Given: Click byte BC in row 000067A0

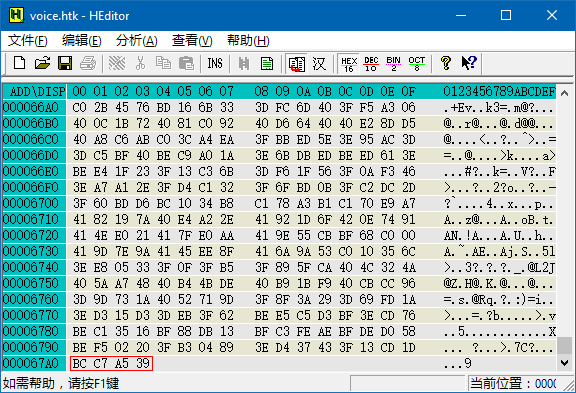Looking at the screenshot, I should point(79,363).
